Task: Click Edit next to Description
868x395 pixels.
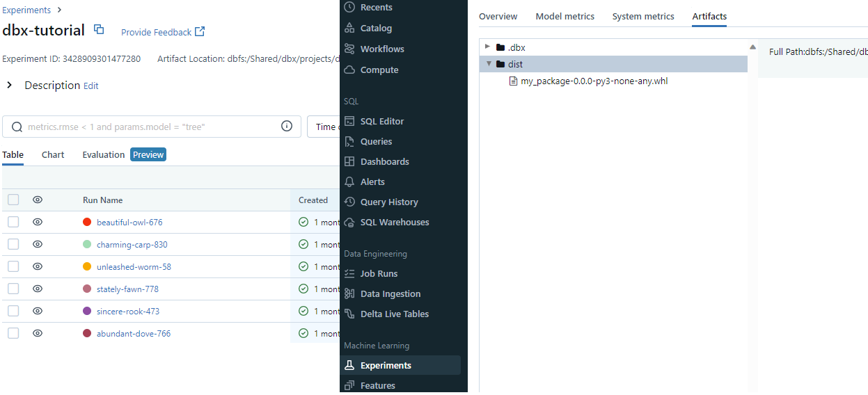Action: point(91,86)
